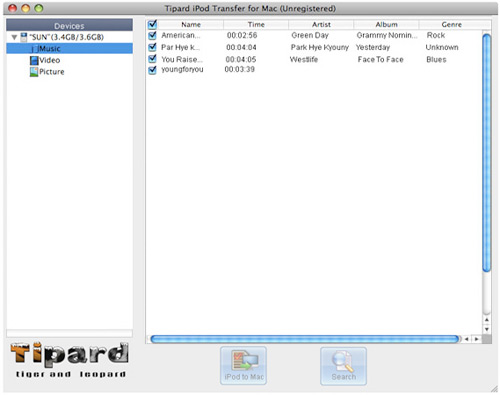Select the Par Hye k... song name
The width and height of the screenshot is (500, 395).
180,47
